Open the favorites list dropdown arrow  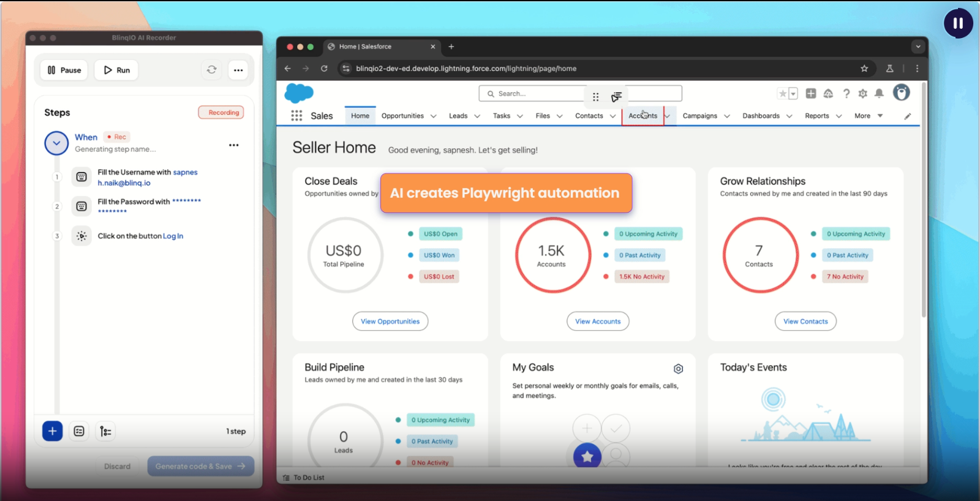793,94
